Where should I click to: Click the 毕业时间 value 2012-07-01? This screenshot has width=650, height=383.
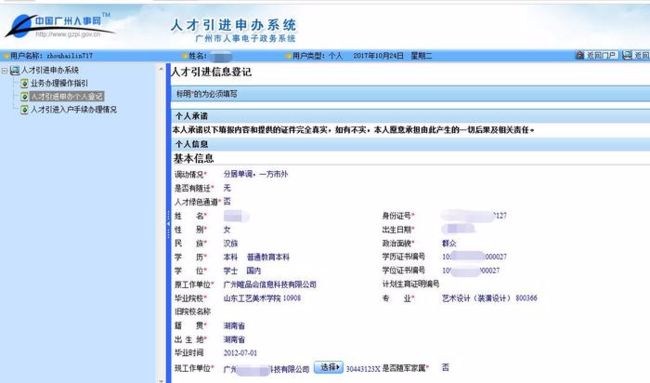240,353
